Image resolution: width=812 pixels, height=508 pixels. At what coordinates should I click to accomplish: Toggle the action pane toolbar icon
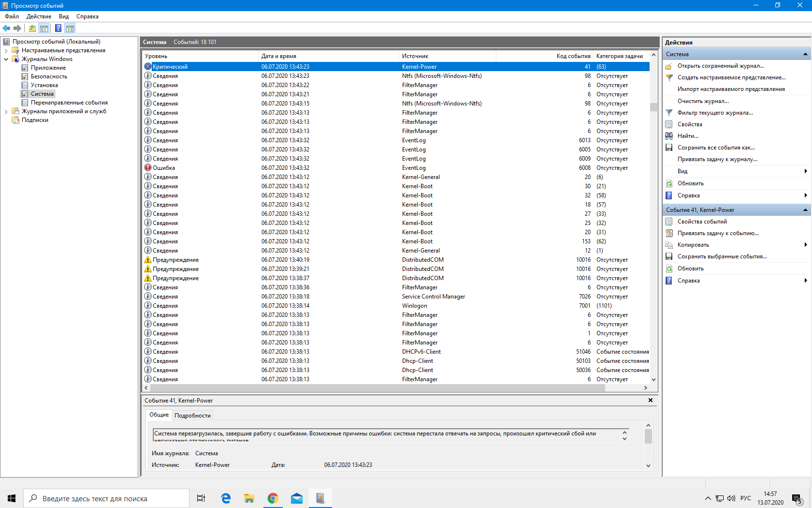(70, 28)
